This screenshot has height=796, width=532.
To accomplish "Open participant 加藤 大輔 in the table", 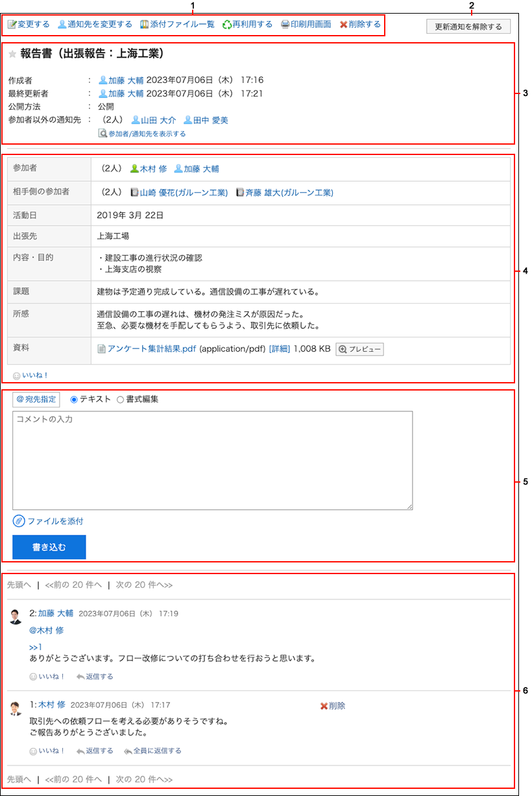I will coord(197,169).
